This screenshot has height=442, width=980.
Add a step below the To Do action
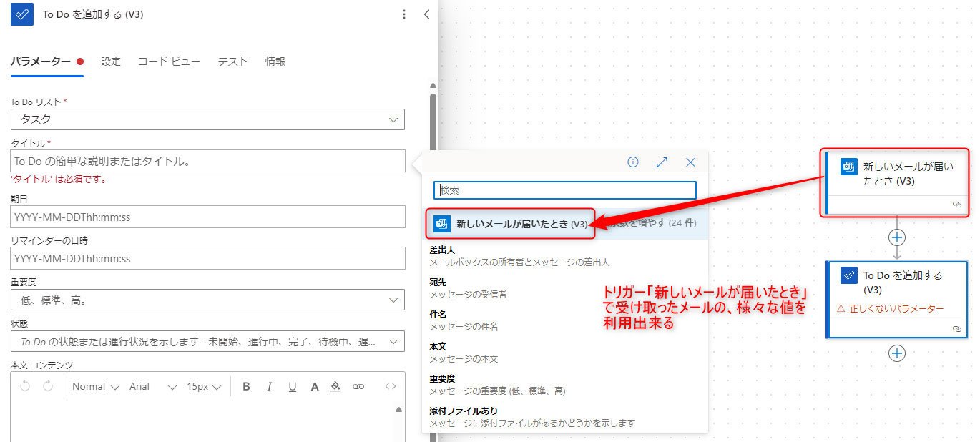pos(897,353)
